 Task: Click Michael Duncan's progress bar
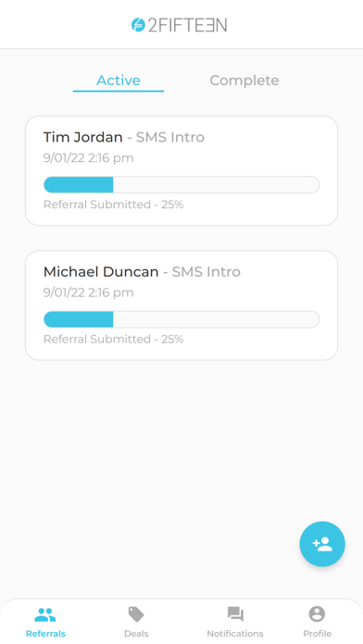click(x=181, y=319)
